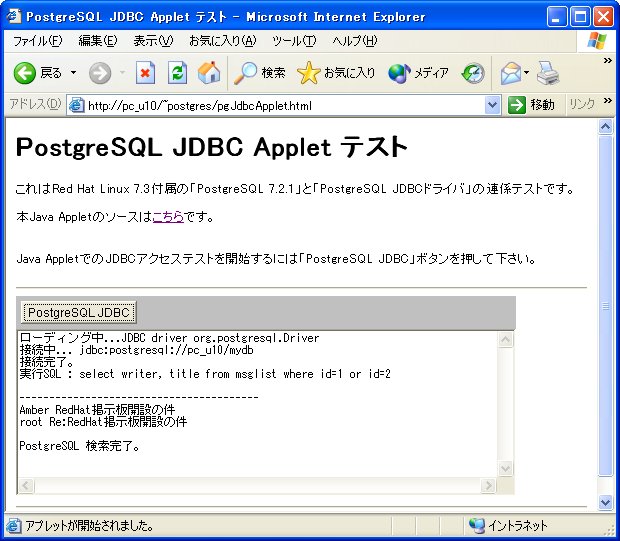
Task: Click applet text area scroll-down arrow
Action: 506,469
